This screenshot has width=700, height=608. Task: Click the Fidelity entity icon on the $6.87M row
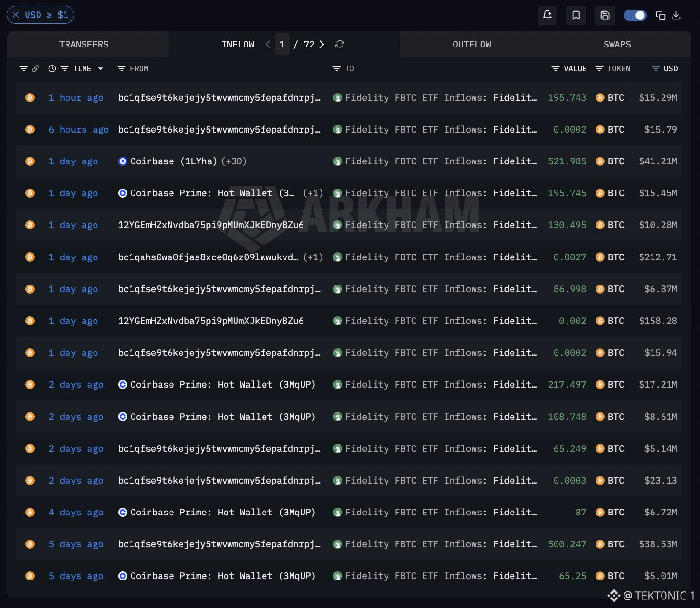338,289
